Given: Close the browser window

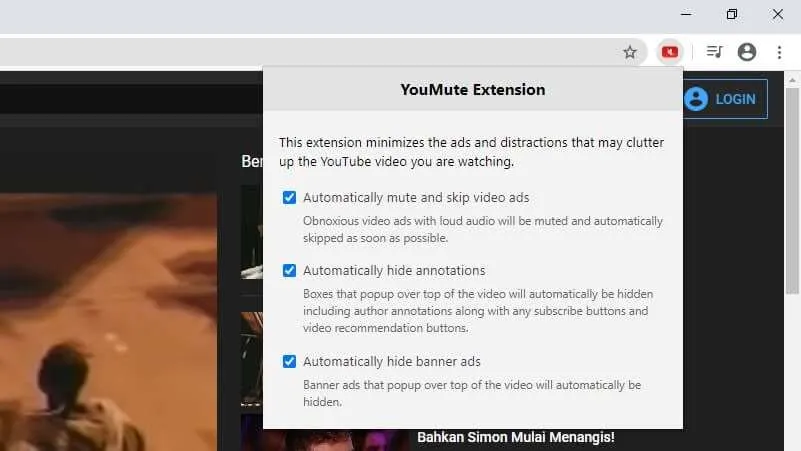Looking at the screenshot, I should [x=778, y=14].
